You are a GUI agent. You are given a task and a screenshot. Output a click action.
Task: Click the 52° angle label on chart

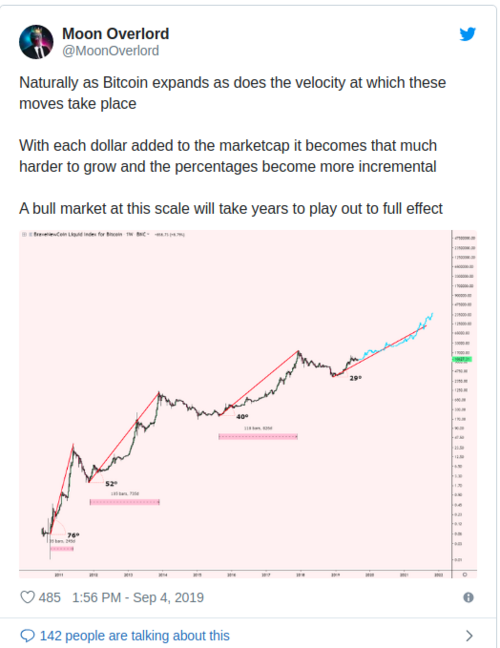111,484
